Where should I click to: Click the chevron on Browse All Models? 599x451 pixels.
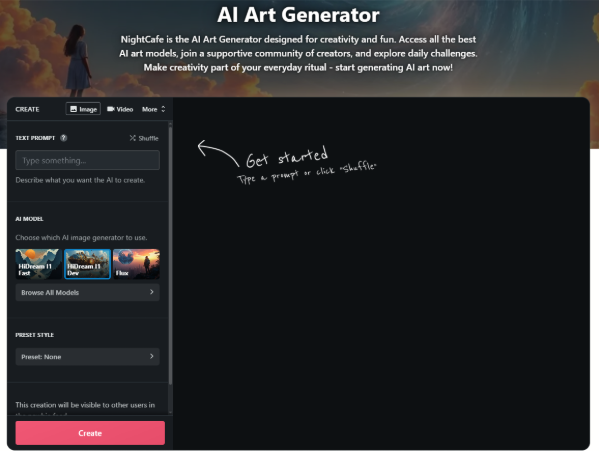point(152,292)
